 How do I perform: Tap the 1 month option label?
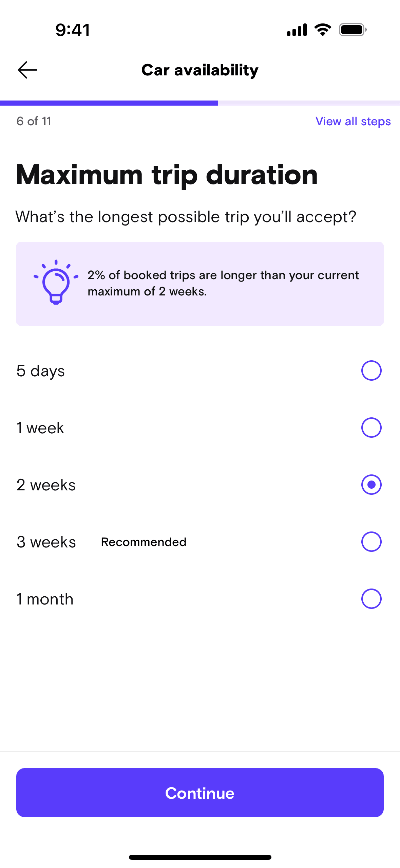point(45,599)
